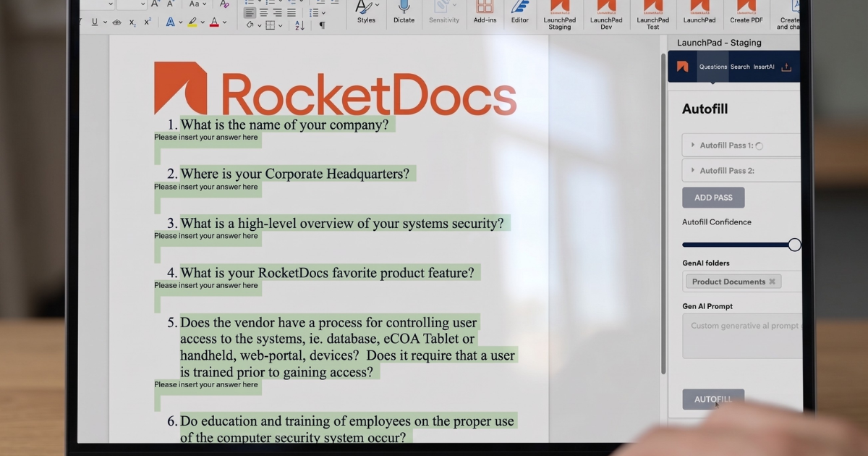Switch to the InsertAI tab

pyautogui.click(x=764, y=67)
